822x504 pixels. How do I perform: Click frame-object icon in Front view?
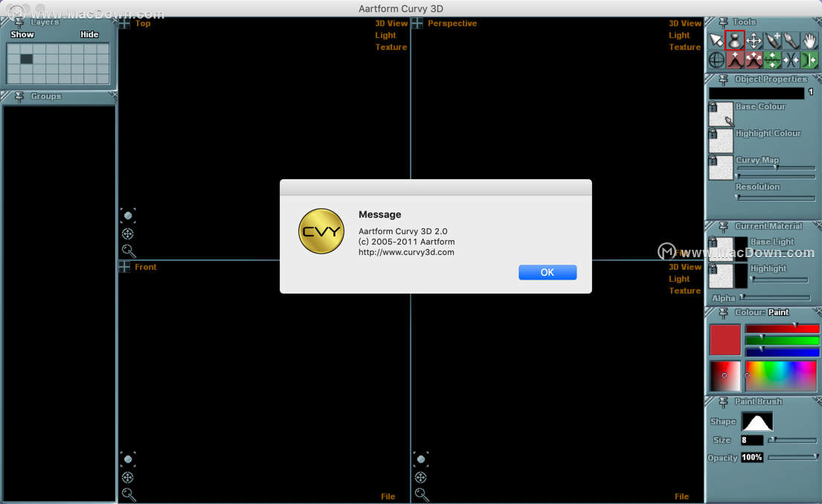128,459
